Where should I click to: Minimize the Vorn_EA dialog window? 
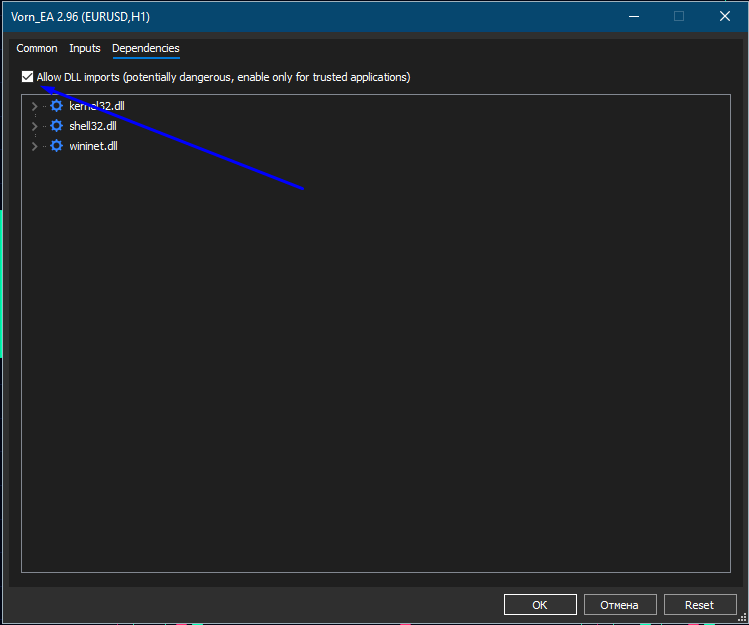634,16
